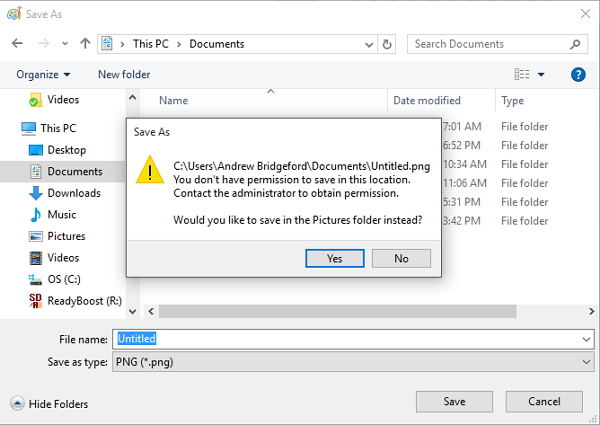
Task: Click the Hide Folders arrow icon
Action: pyautogui.click(x=17, y=404)
